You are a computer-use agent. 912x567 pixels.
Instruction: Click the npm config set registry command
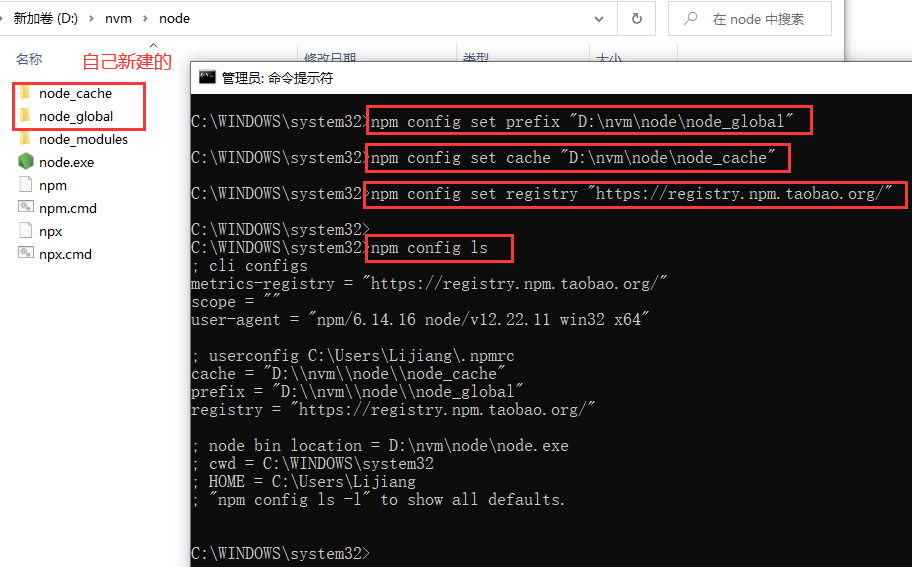coord(631,194)
